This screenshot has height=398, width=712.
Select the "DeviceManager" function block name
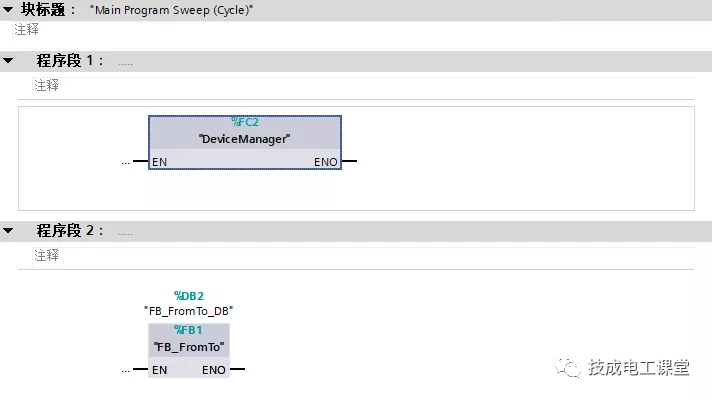point(244,139)
